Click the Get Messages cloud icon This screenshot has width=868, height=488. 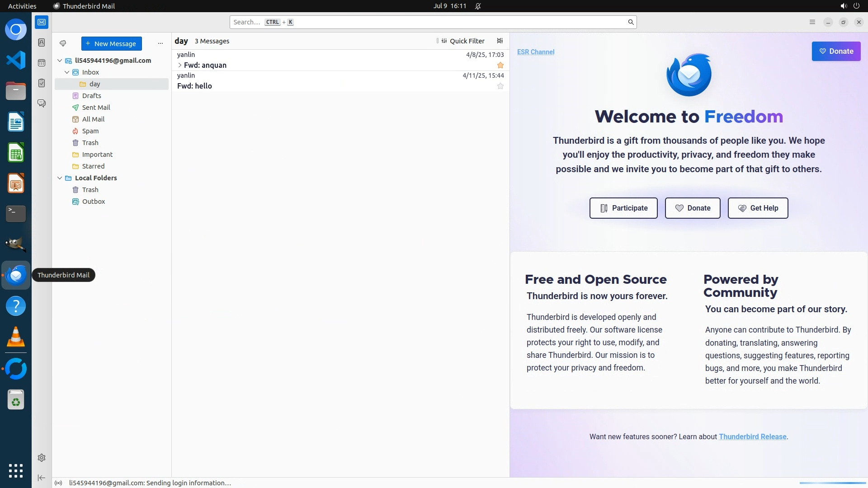(63, 43)
